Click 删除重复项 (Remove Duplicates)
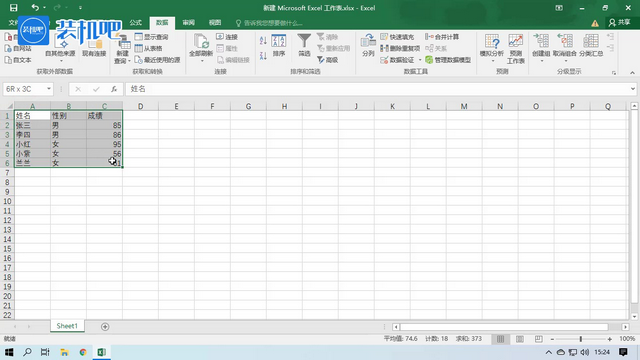640x360 pixels. point(400,48)
